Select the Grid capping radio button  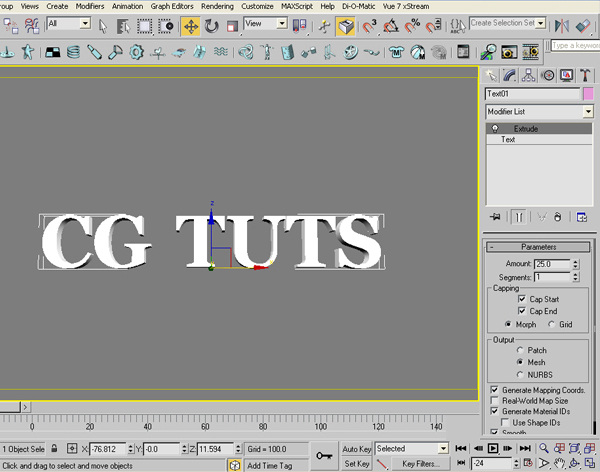click(553, 324)
